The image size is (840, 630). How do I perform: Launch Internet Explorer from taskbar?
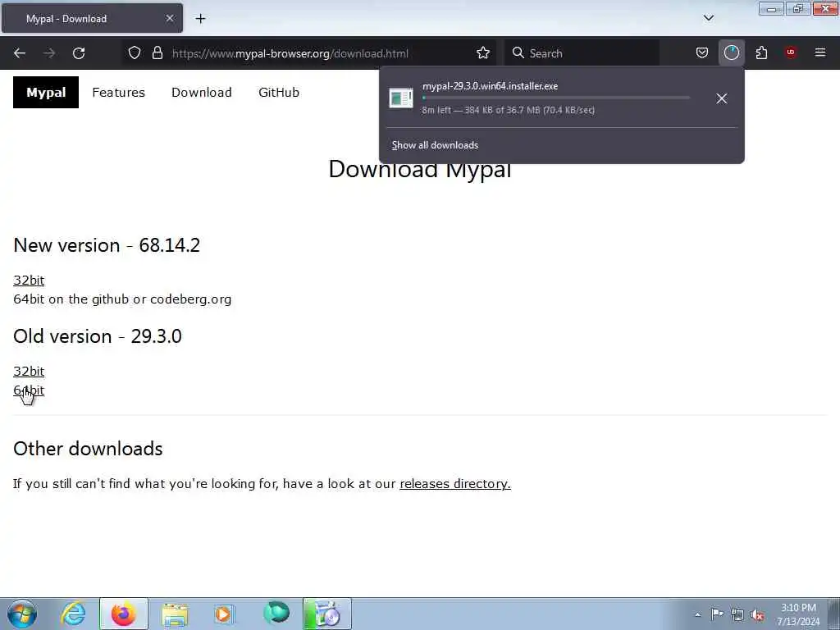point(73,614)
